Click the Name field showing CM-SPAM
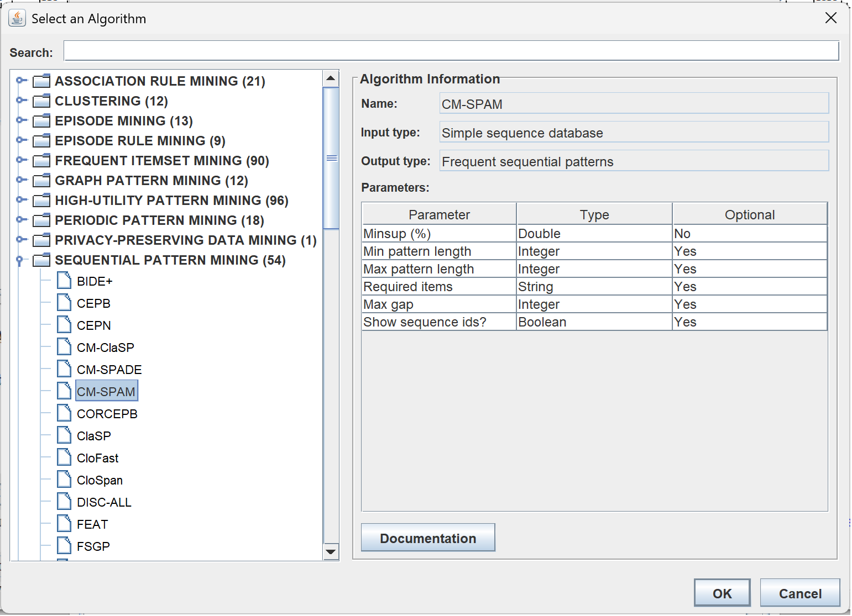Image resolution: width=852 pixels, height=616 pixels. [x=634, y=104]
